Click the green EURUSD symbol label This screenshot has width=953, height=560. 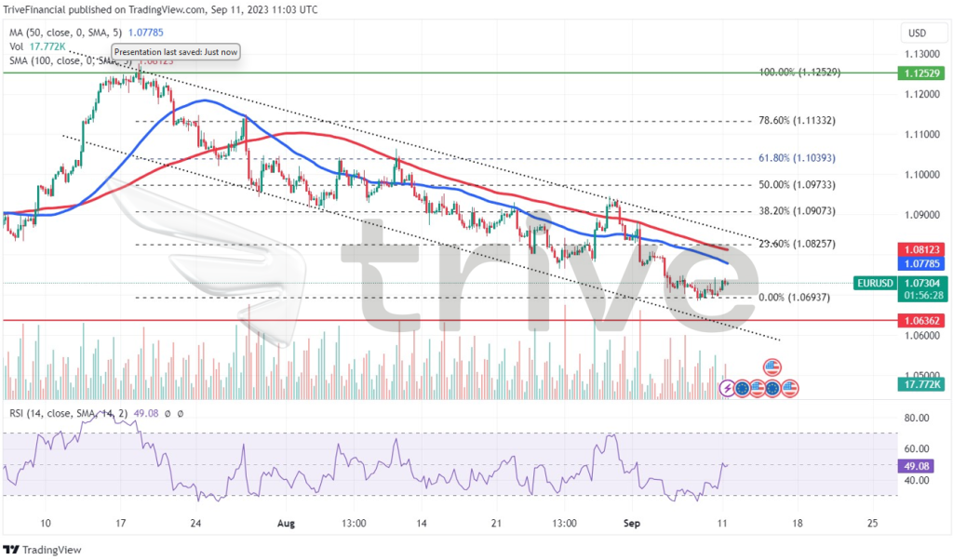tap(875, 283)
